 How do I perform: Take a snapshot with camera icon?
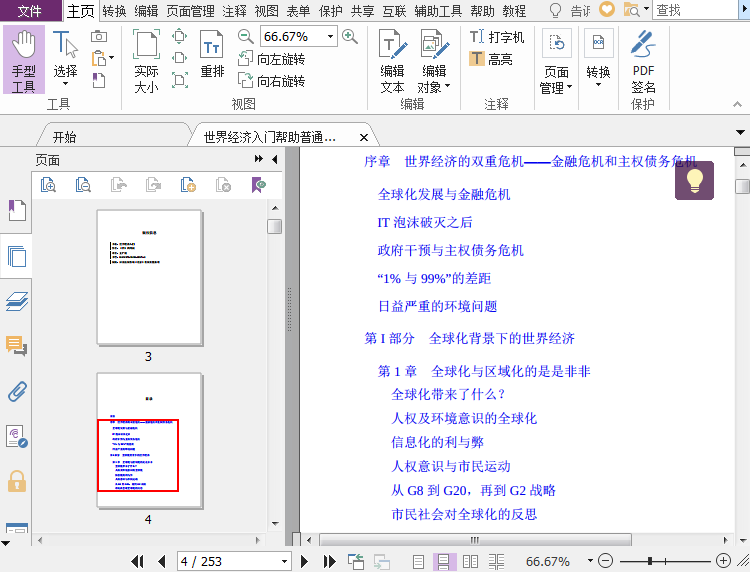[x=99, y=36]
